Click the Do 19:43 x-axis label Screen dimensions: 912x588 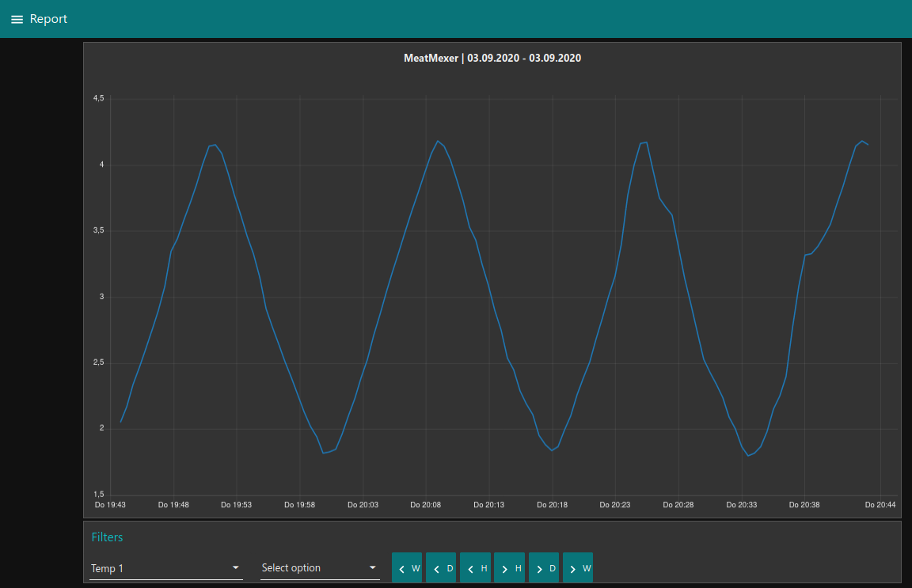click(110, 504)
